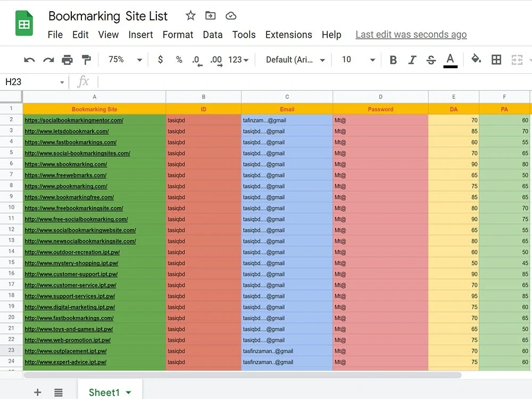
Task: Toggle italic formatting
Action: pos(412,60)
